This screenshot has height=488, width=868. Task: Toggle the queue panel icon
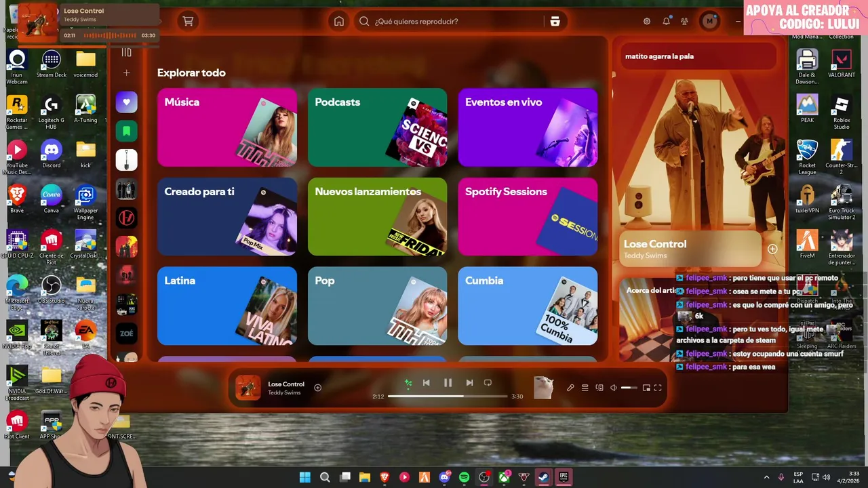(x=585, y=388)
